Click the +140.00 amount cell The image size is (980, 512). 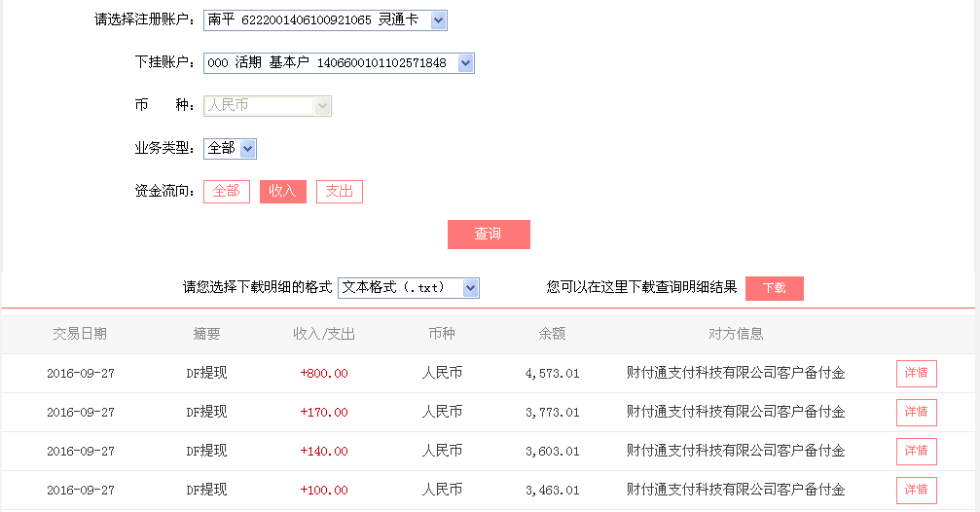[x=324, y=452]
